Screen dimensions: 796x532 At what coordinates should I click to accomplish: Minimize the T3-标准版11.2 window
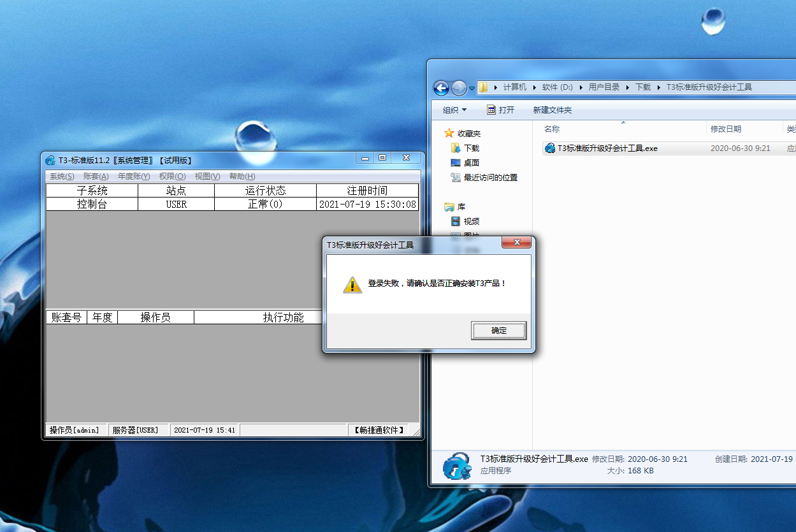pyautogui.click(x=365, y=157)
